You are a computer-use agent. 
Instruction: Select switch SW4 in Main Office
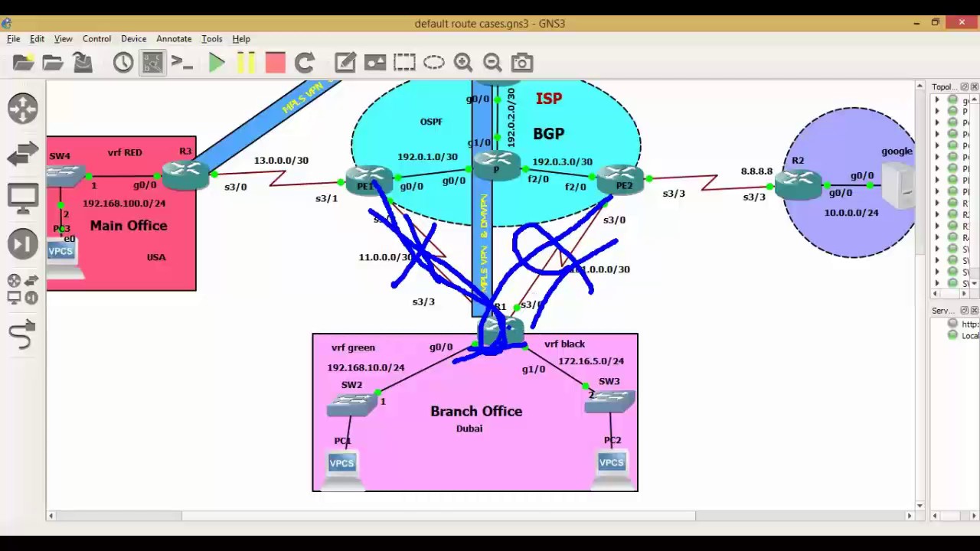pyautogui.click(x=66, y=177)
